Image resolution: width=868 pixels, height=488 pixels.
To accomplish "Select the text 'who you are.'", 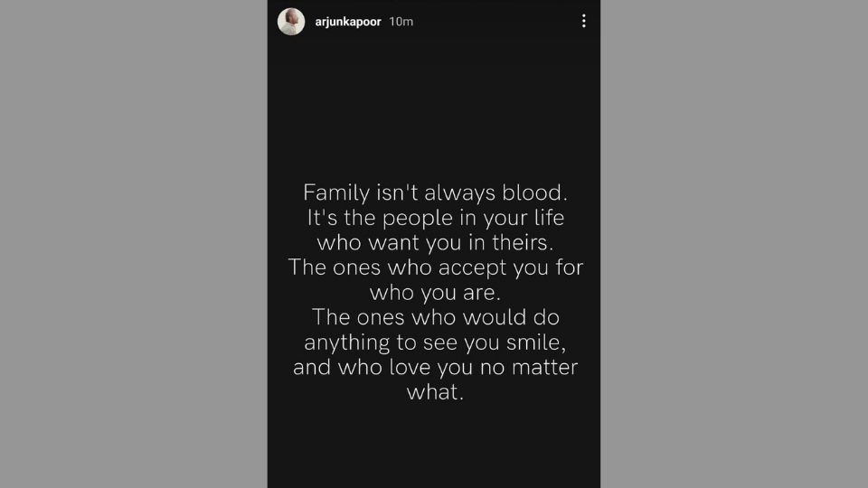I will [x=435, y=292].
